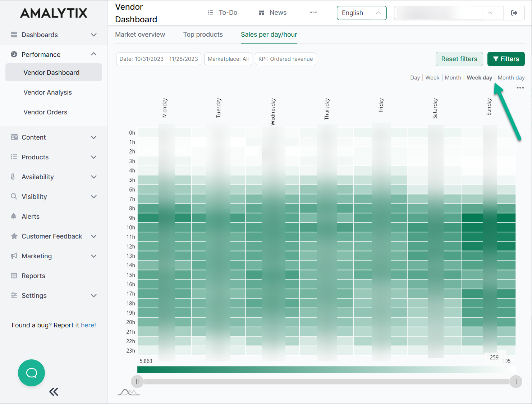Screen dimensions: 532x404
Task: Click the green Filters button
Action: coord(506,59)
